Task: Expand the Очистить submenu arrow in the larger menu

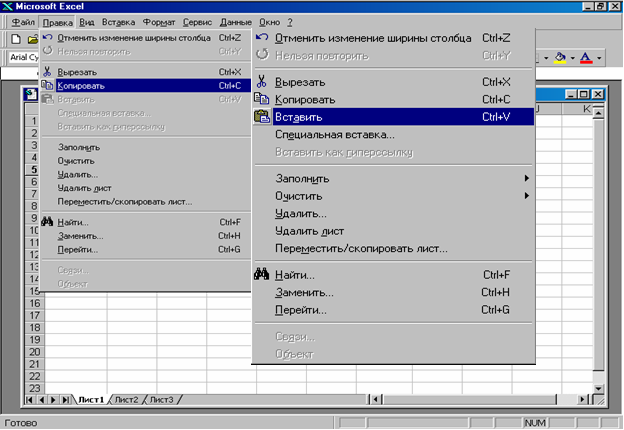Action: tap(526, 196)
